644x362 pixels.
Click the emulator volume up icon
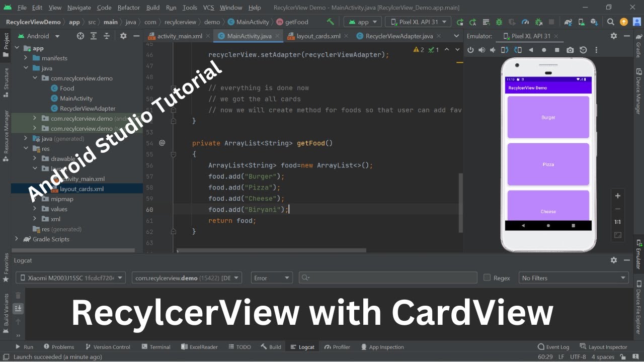tap(482, 50)
